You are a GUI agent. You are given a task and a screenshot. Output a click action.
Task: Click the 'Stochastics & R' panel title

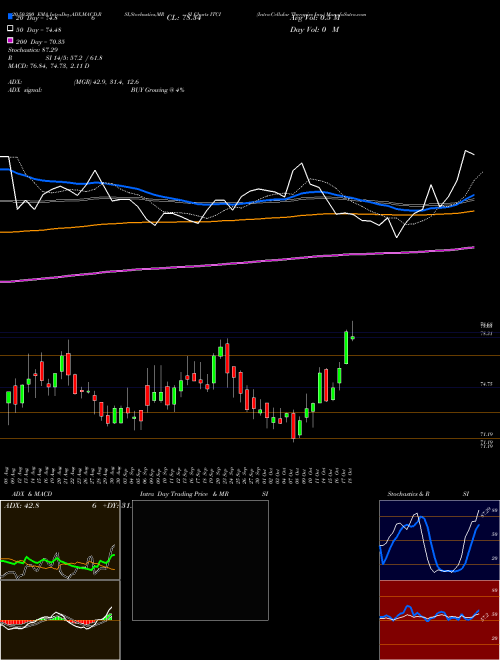point(408,494)
